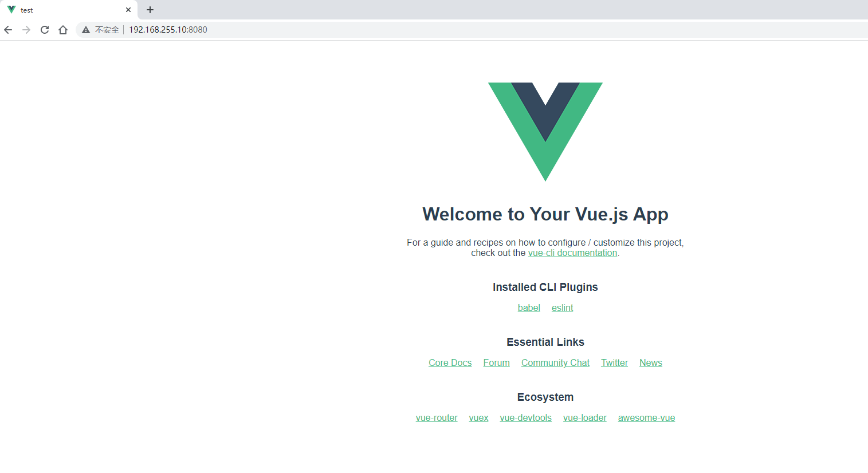The width and height of the screenshot is (868, 473).
Task: Go to browser home page
Action: coord(63,30)
